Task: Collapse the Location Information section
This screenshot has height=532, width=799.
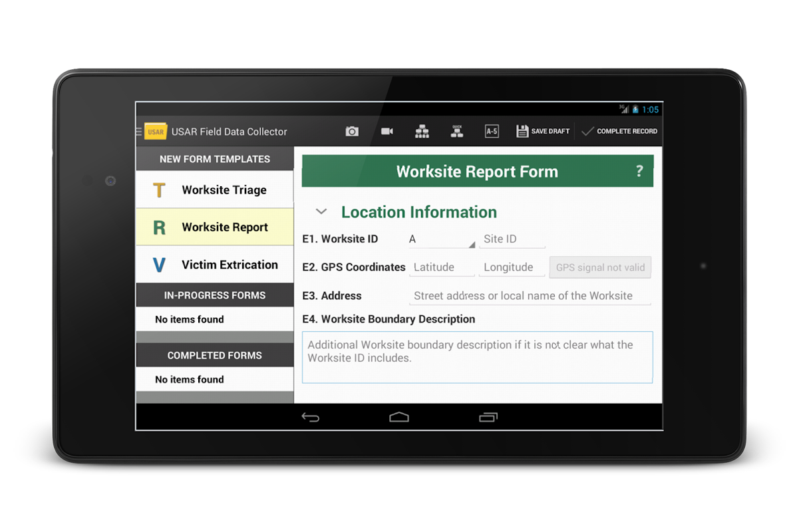Action: (321, 212)
